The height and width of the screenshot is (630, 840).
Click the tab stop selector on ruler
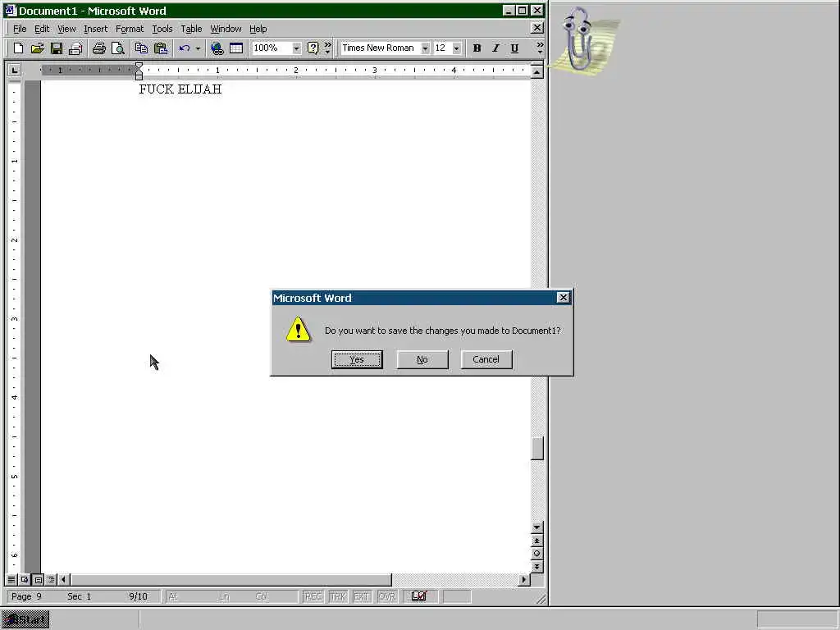click(15, 70)
